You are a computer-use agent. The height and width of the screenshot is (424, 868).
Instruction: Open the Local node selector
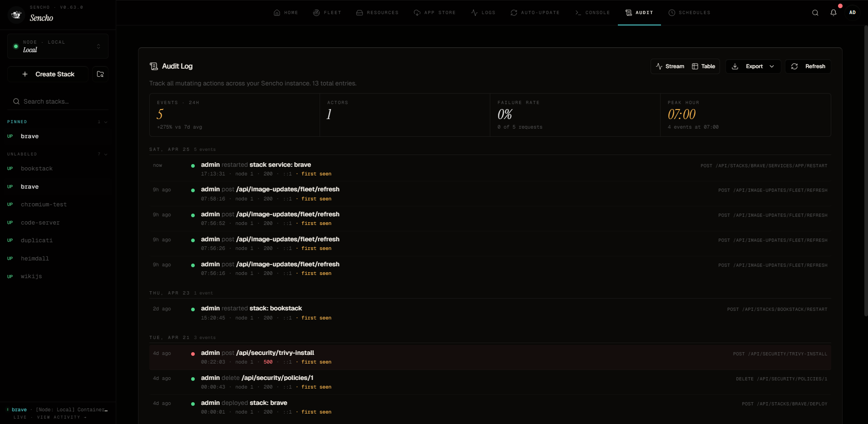tap(58, 46)
